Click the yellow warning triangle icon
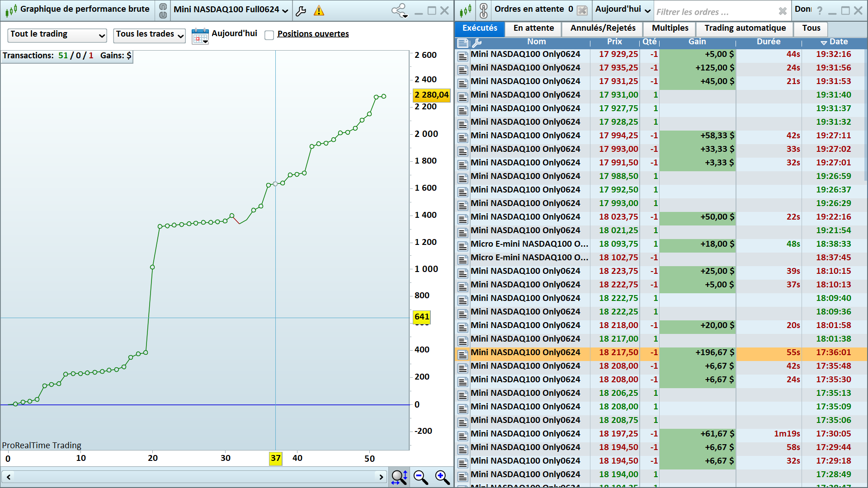 (x=319, y=11)
